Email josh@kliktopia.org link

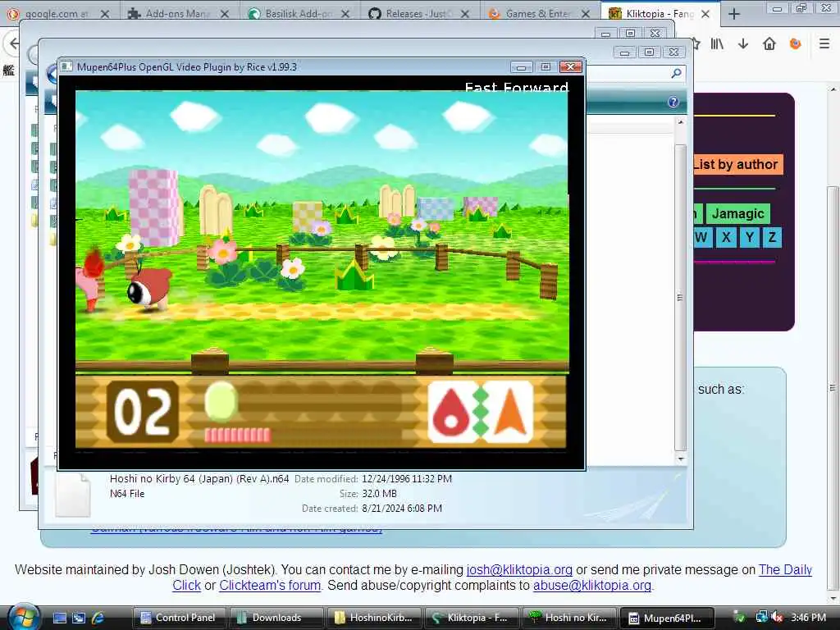coord(519,569)
